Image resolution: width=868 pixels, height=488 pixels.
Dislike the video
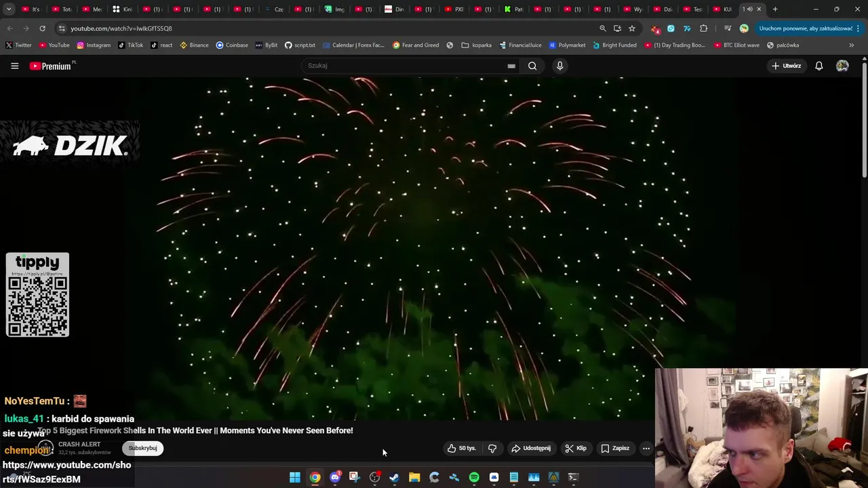pyautogui.click(x=492, y=448)
